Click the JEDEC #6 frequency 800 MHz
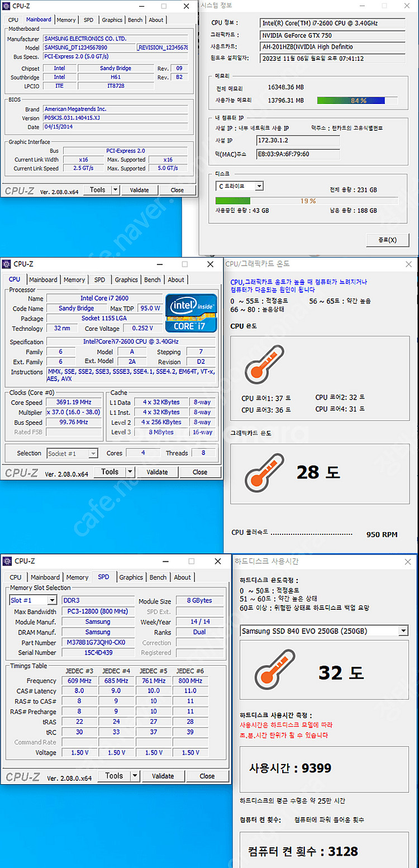This screenshot has width=419, height=868. pyautogui.click(x=190, y=681)
